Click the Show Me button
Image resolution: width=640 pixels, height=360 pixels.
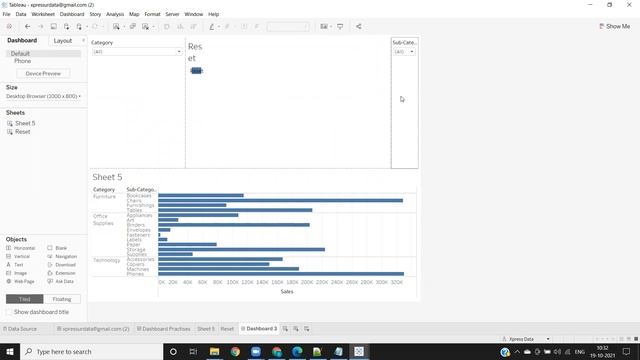tap(614, 26)
